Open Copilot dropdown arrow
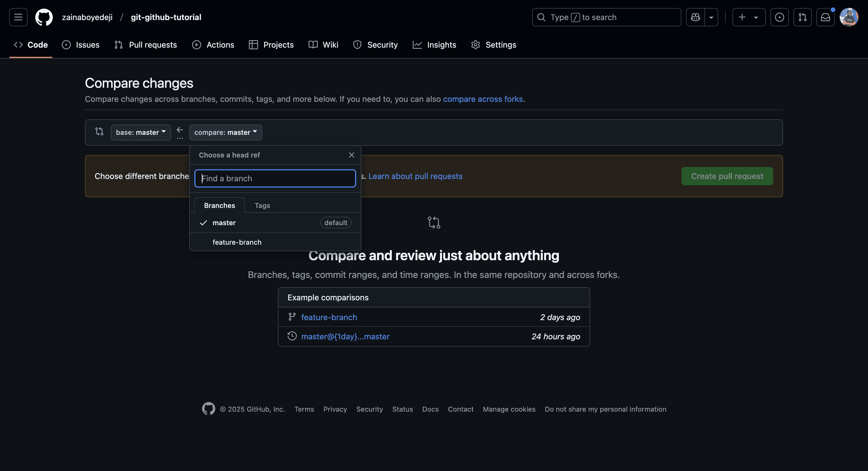868x471 pixels. [711, 17]
